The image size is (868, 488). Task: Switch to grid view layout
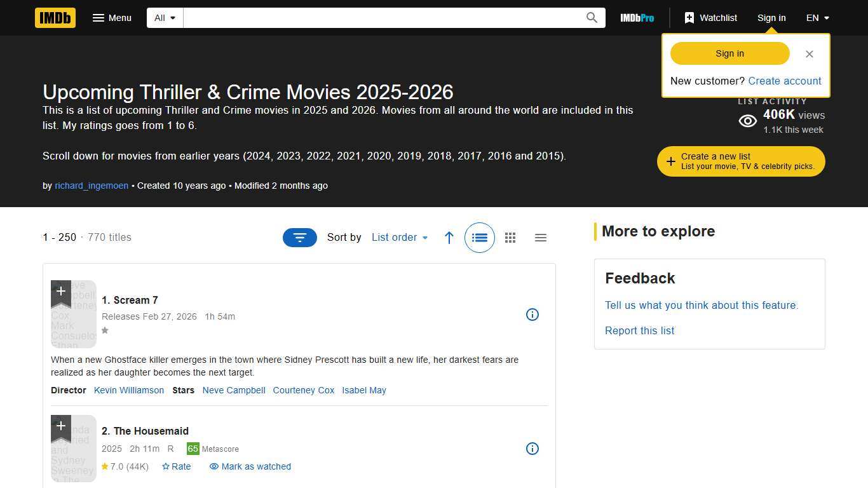510,237
